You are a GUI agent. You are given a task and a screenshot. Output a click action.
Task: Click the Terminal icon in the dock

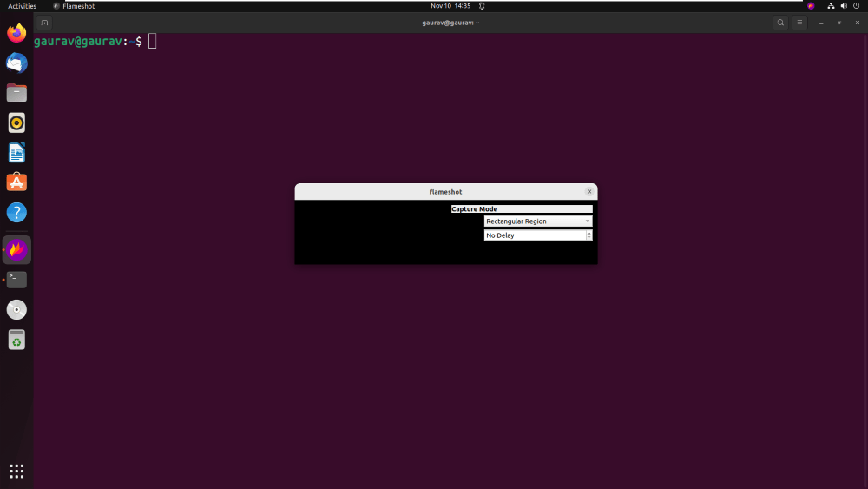click(x=16, y=280)
